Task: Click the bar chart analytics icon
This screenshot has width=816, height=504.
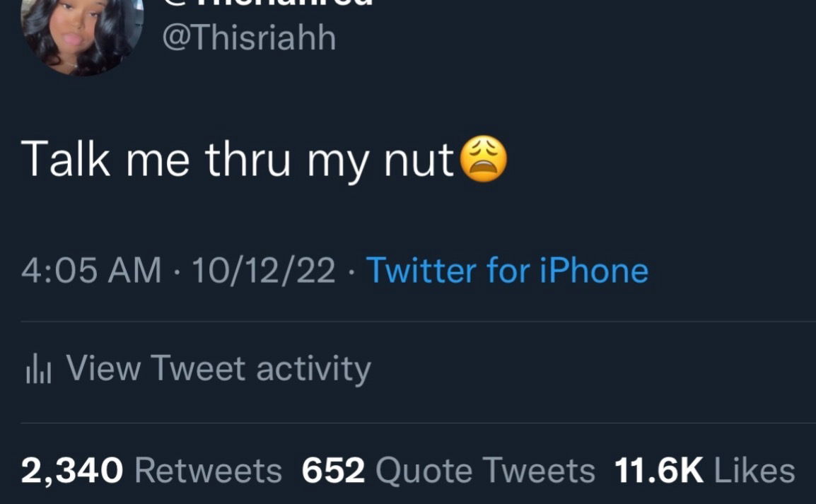Action: point(38,370)
